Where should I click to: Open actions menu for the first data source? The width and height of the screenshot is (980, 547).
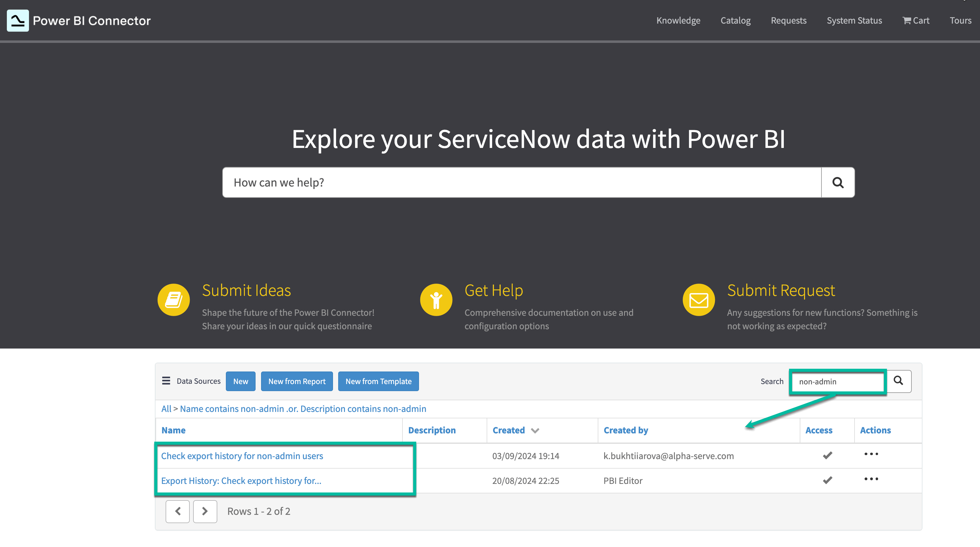tap(871, 454)
